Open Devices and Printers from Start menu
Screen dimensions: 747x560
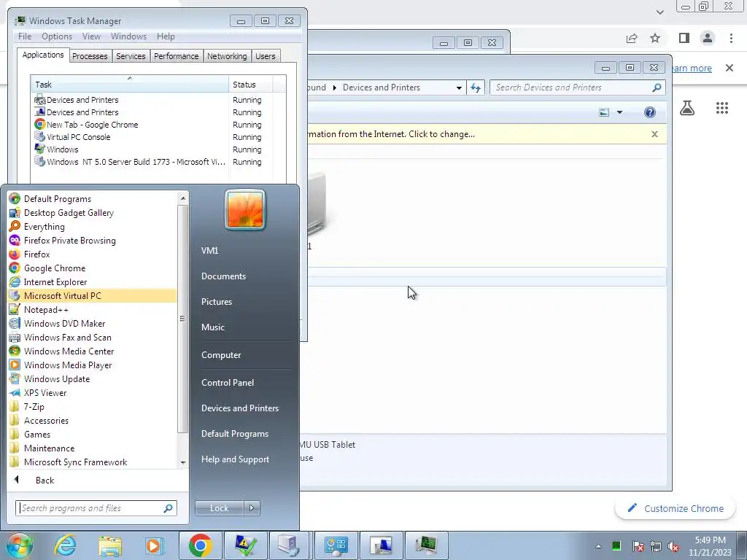(239, 408)
